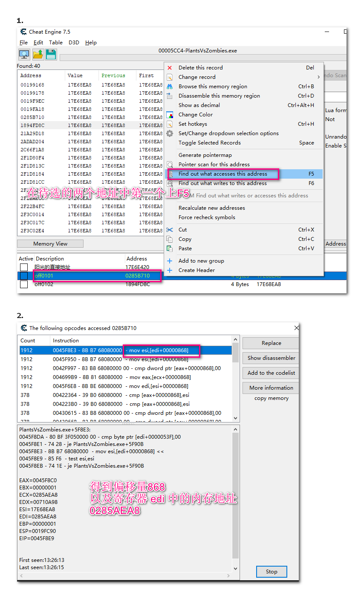Screen dimensions: 364x599
Task: Click the Create Header plus icon
Action: coord(170,270)
